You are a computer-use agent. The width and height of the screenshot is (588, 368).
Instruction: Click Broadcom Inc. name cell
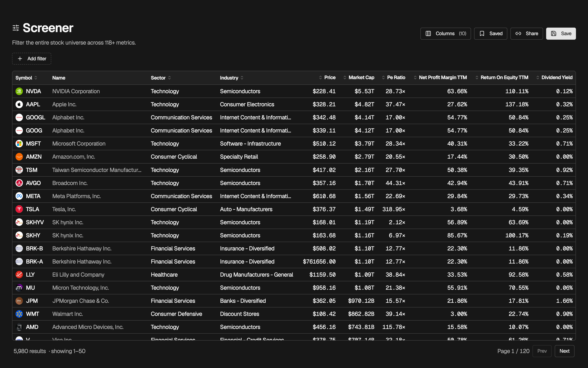point(70,183)
